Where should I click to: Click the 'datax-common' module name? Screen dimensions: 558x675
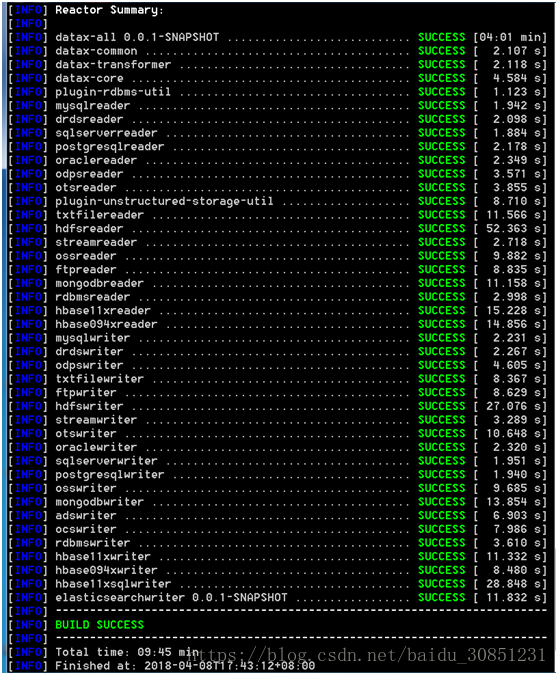tap(96, 51)
